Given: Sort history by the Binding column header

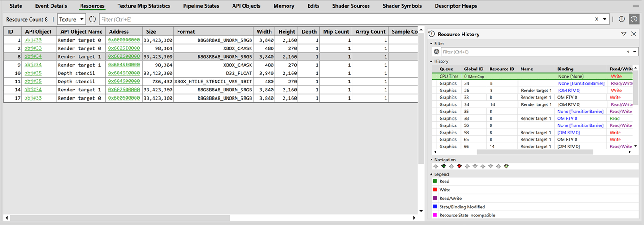Looking at the screenshot, I should point(581,69).
